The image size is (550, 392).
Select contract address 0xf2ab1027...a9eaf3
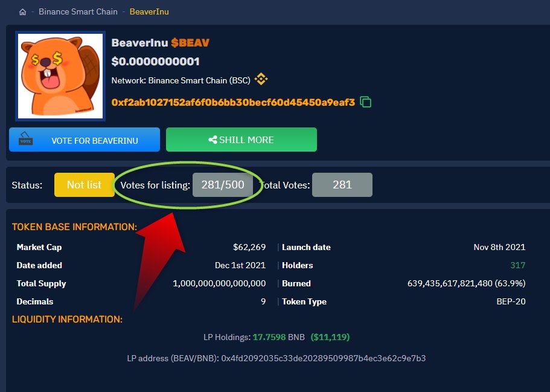click(233, 103)
